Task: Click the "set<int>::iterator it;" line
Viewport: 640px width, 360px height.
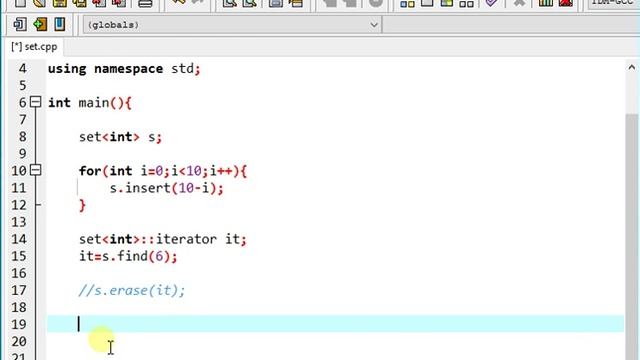Action: point(163,239)
